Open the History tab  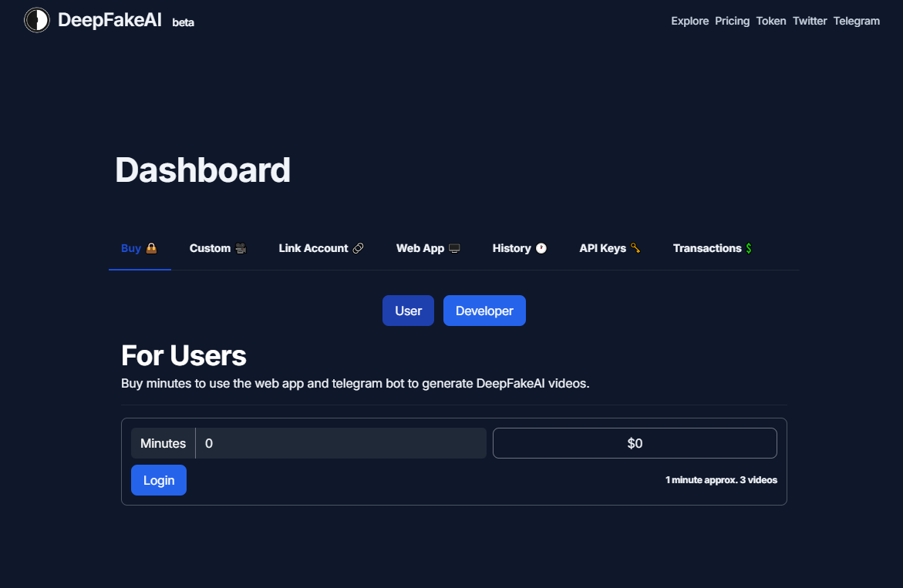[511, 248]
